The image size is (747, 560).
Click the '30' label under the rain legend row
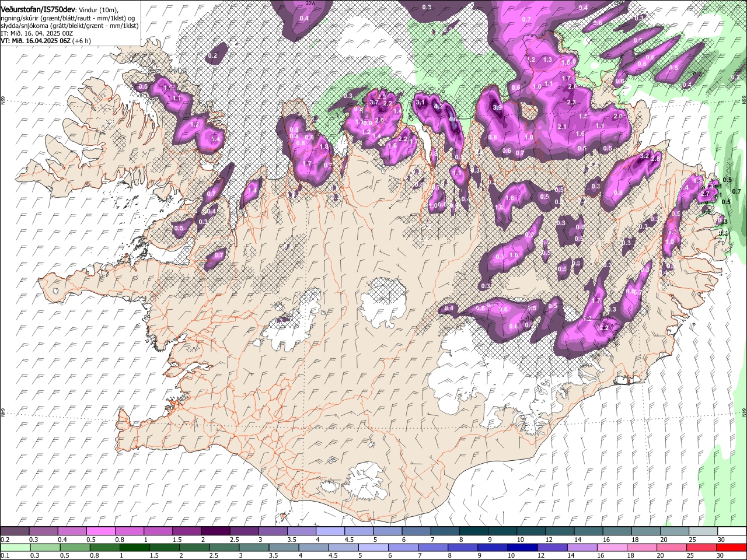(721, 556)
